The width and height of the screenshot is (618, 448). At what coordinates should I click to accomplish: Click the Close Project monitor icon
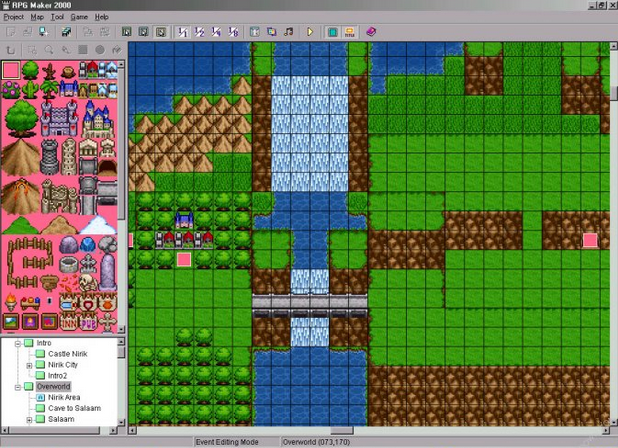coord(43,32)
